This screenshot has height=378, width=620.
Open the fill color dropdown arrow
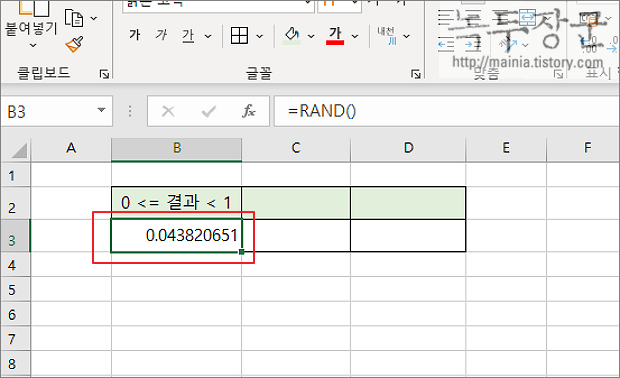click(311, 36)
